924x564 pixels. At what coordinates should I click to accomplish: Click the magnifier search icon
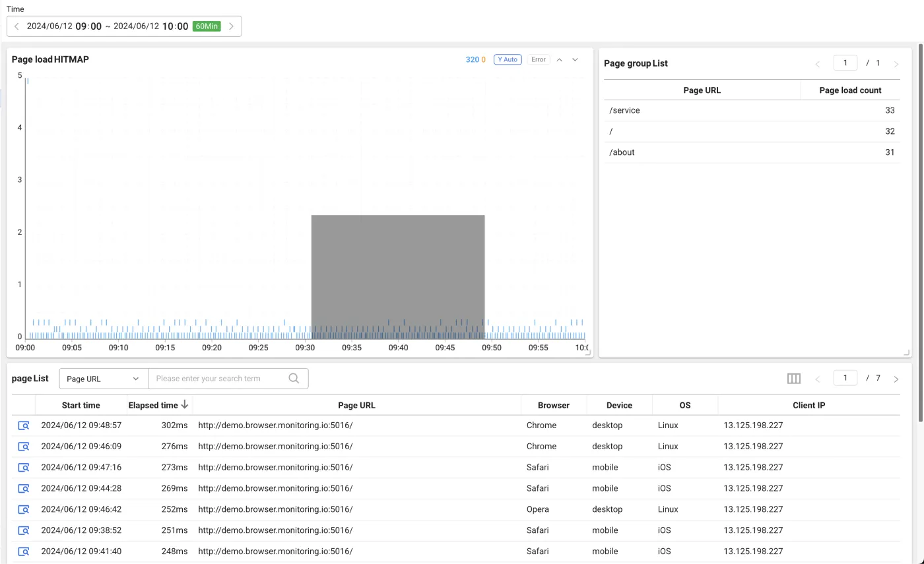coord(294,379)
